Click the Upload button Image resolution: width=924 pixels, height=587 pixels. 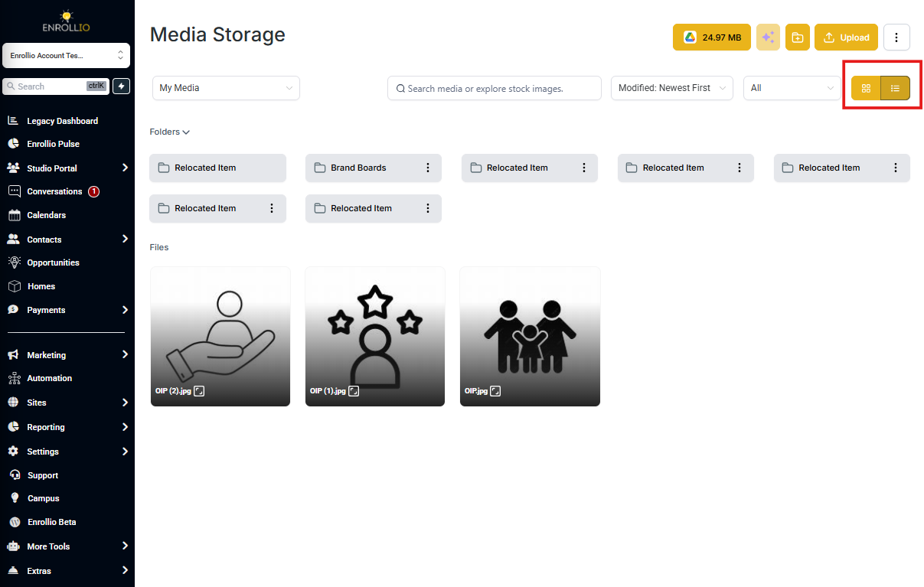tap(846, 38)
